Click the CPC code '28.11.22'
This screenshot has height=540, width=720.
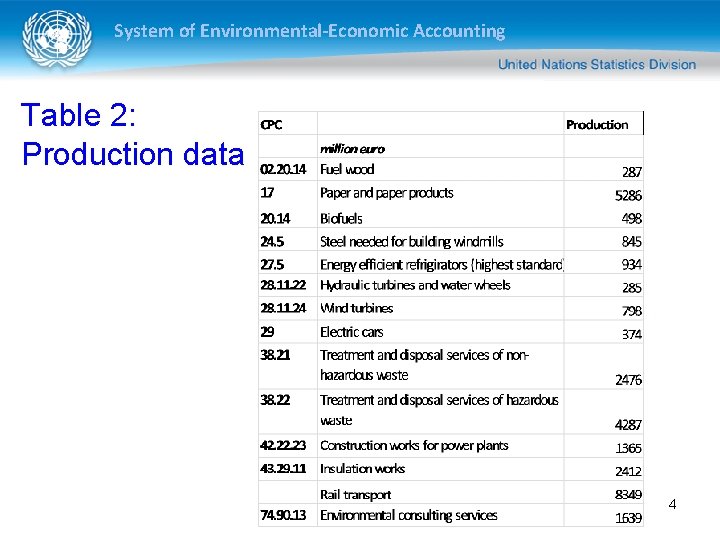[x=283, y=285]
